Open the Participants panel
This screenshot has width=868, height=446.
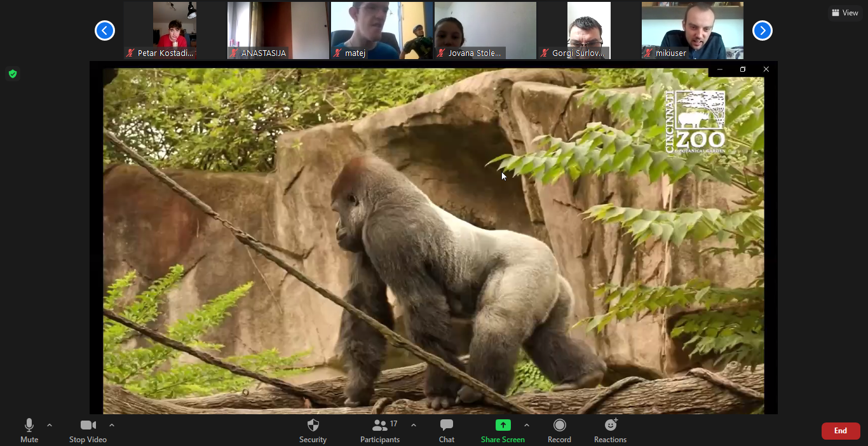pos(380,430)
